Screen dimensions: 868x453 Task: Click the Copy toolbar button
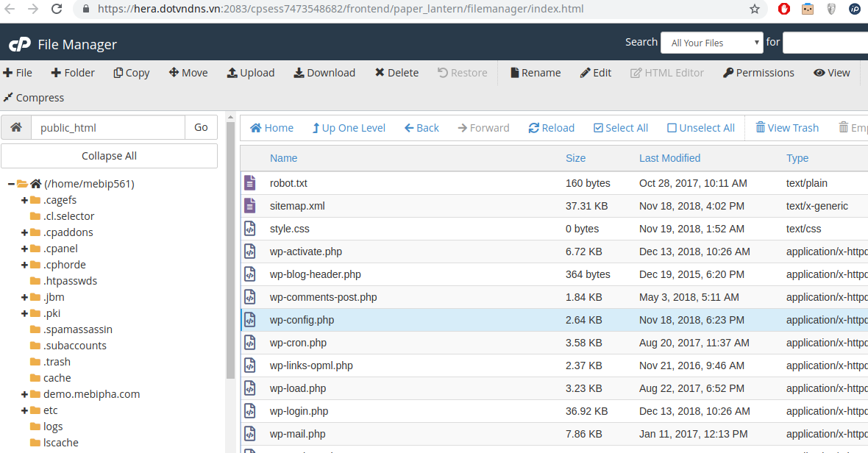point(131,73)
